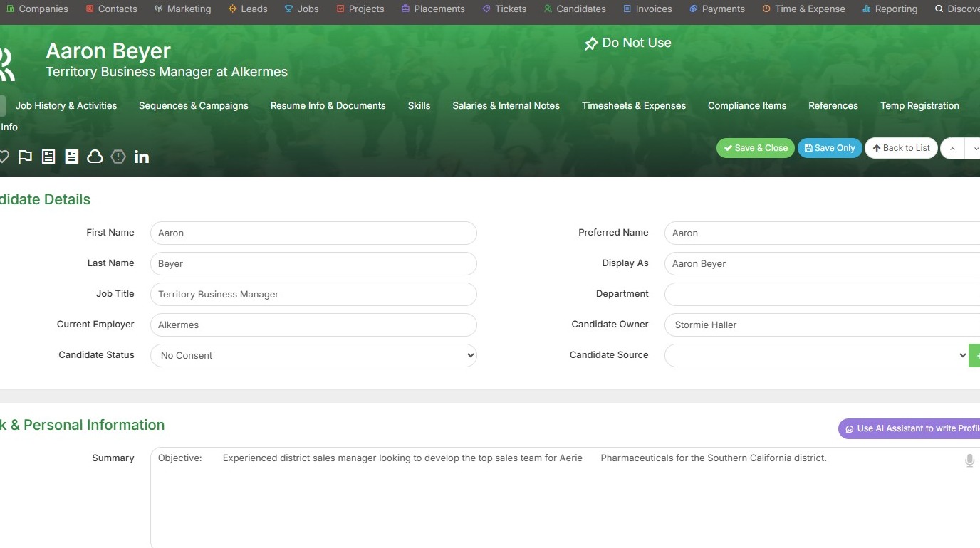The height and width of the screenshot is (548, 980).
Task: Open the Jobs module
Action: pos(301,9)
